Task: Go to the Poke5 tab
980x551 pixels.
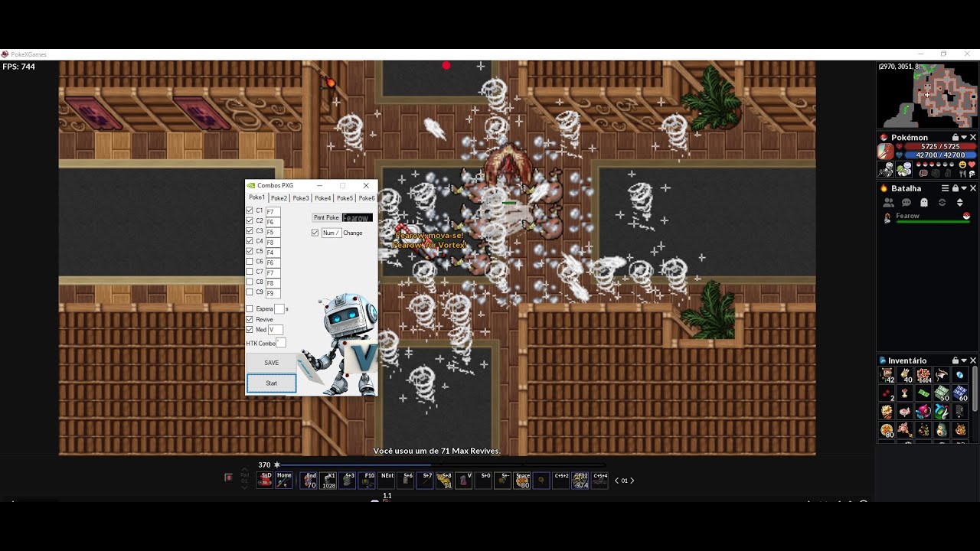Action: click(345, 198)
